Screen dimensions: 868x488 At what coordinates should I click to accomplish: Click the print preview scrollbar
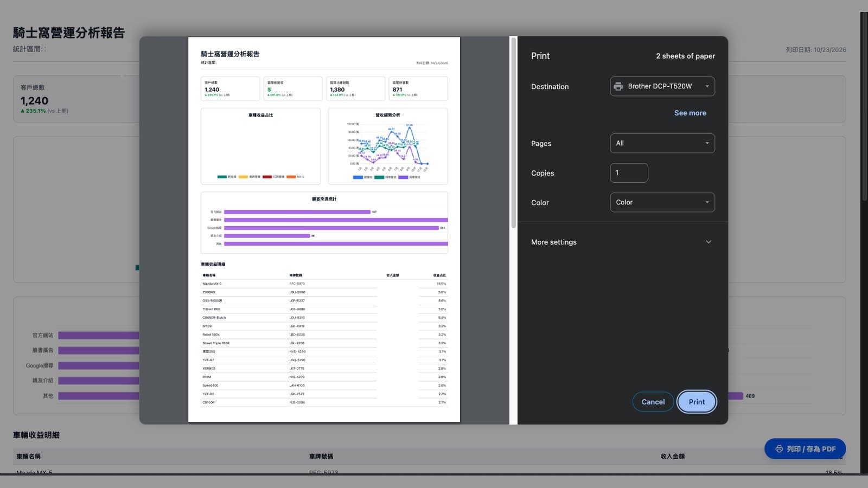click(513, 133)
